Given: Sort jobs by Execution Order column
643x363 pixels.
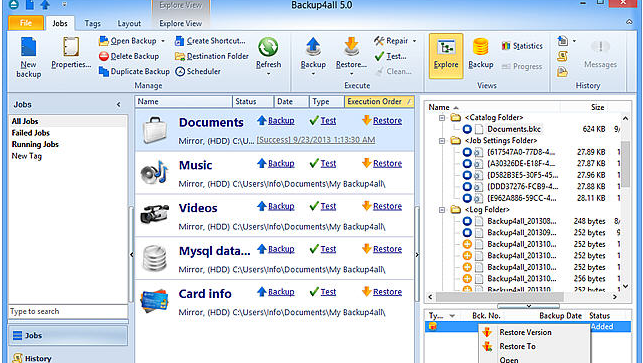Looking at the screenshot, I should [379, 102].
